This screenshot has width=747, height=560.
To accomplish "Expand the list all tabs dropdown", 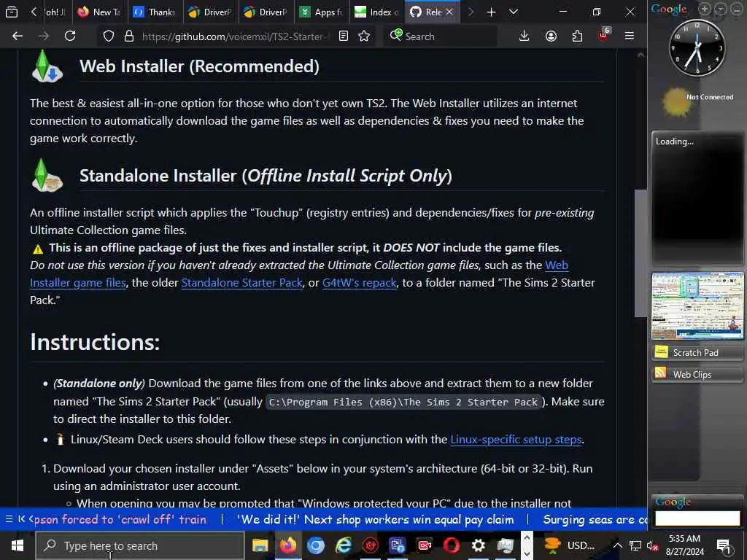I will point(513,12).
